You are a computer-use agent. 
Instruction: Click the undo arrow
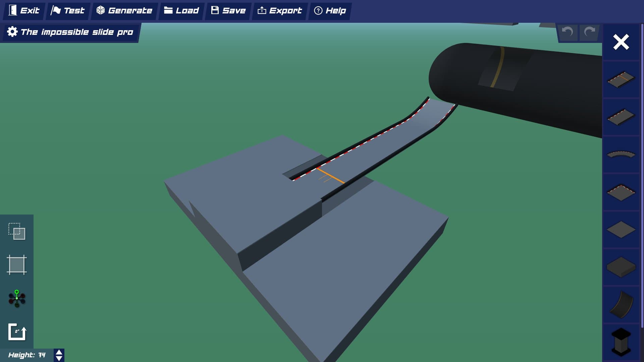pos(568,32)
